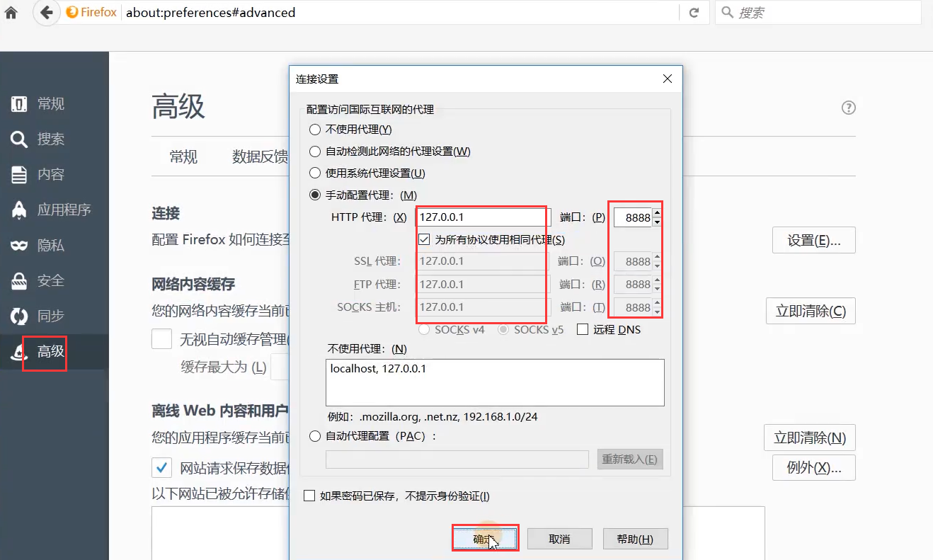Screen dimensions: 933x560
Task: Click the HTTP port 8888 field
Action: [633, 217]
